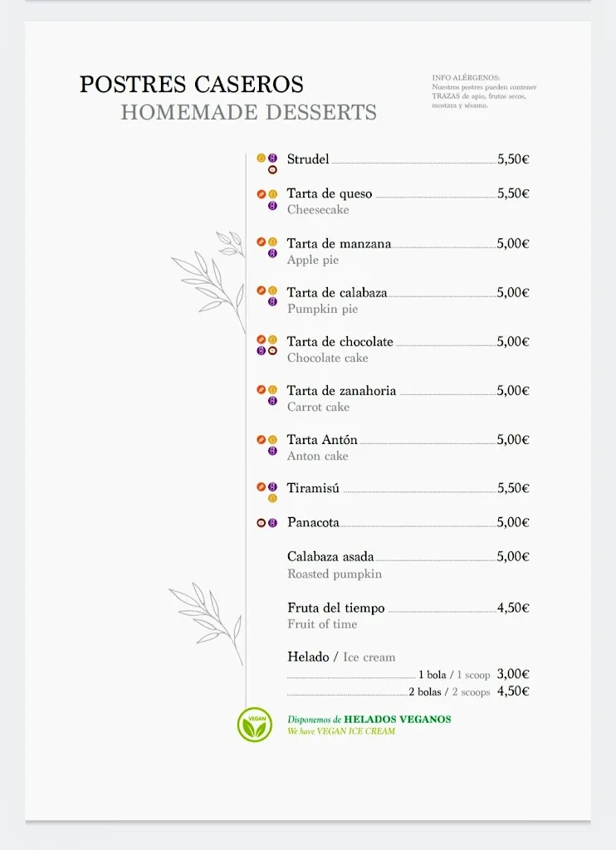Select the Fruta del tiempo dessert name

tap(336, 608)
